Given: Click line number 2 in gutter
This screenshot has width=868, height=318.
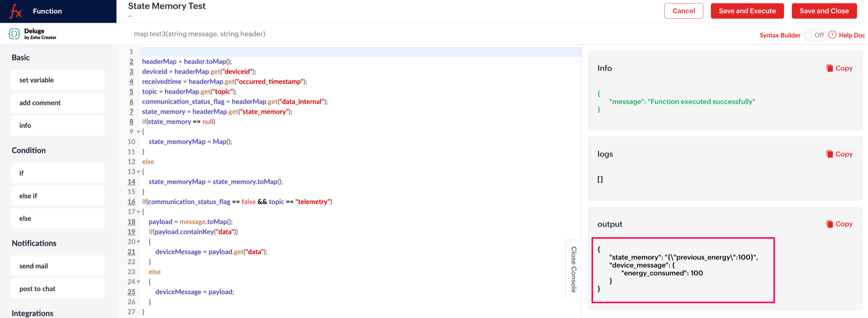Looking at the screenshot, I should tap(131, 61).
